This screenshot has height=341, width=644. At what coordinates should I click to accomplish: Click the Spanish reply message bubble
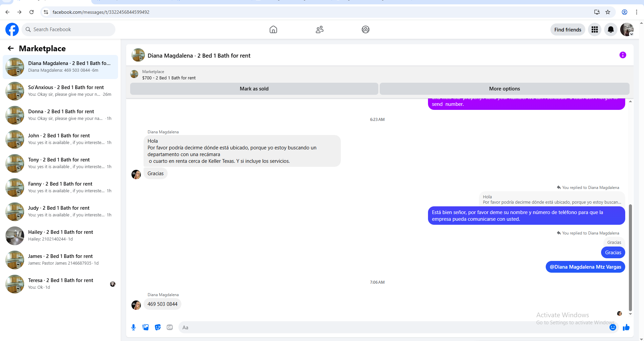click(527, 216)
